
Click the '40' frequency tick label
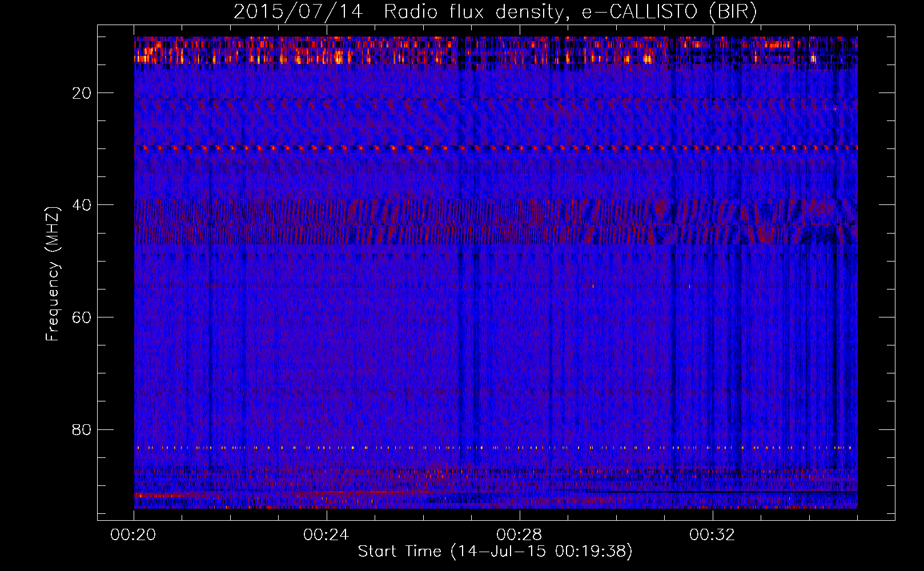(82, 205)
